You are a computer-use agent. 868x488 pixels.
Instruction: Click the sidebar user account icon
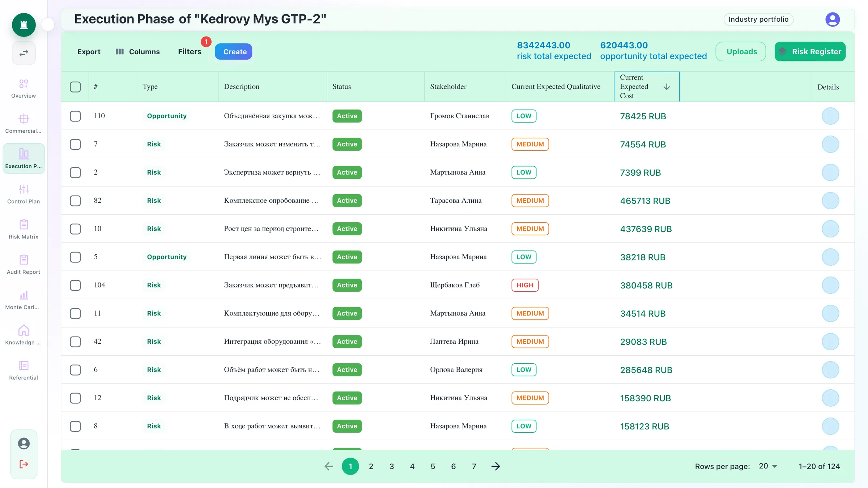(x=24, y=444)
